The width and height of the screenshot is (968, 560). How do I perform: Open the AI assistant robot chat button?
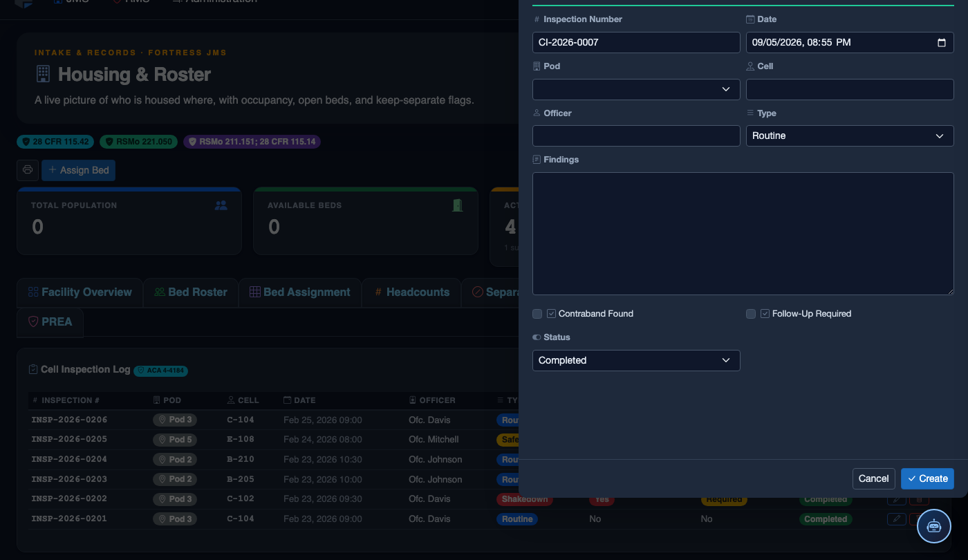point(934,525)
